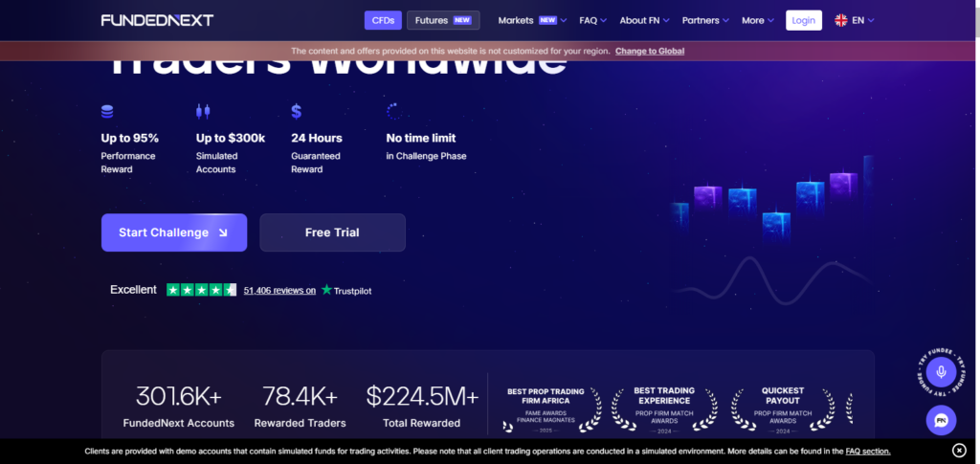The height and width of the screenshot is (464, 980).
Task: Expand the FAQ dropdown chevron
Action: tap(604, 21)
